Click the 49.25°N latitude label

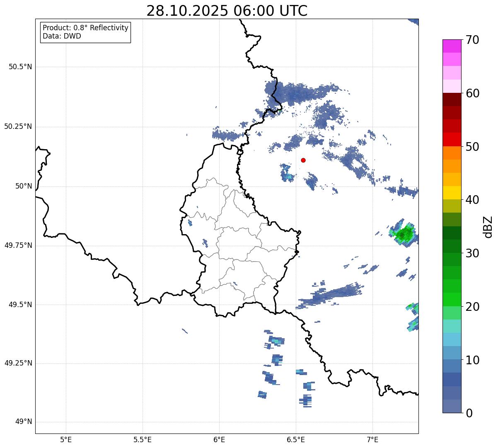(x=18, y=363)
